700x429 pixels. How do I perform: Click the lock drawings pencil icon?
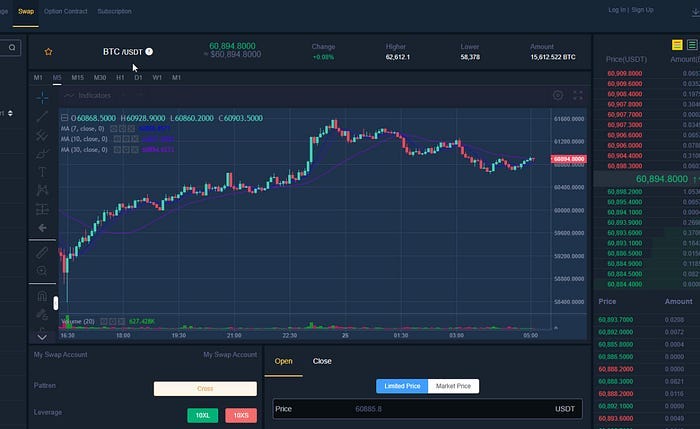point(42,314)
